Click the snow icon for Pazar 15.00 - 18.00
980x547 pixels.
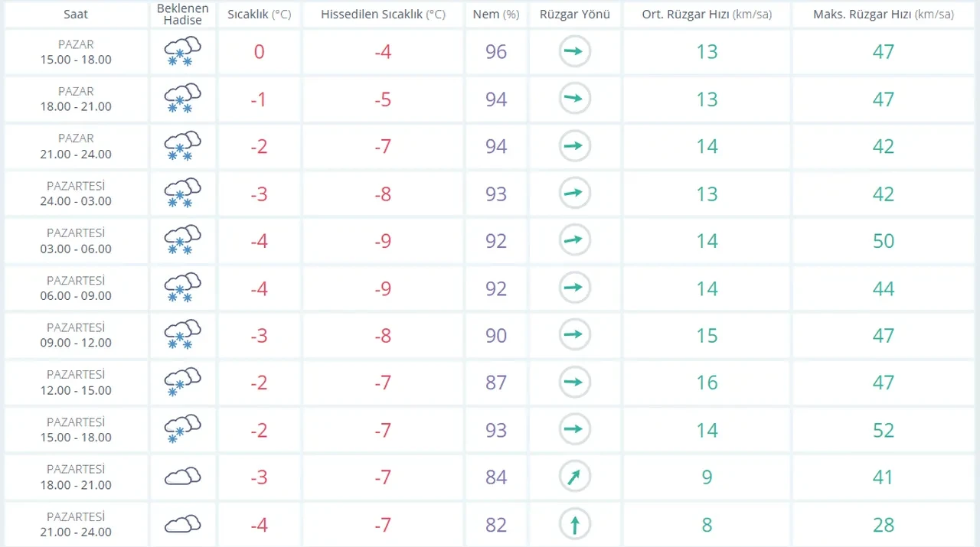click(x=182, y=52)
